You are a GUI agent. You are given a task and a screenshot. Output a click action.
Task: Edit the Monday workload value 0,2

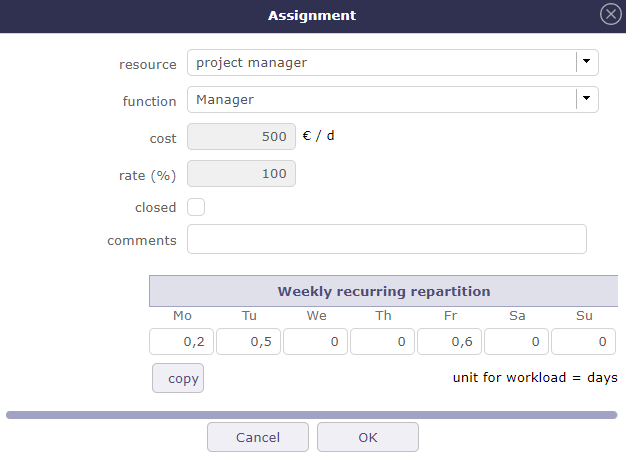tap(181, 342)
